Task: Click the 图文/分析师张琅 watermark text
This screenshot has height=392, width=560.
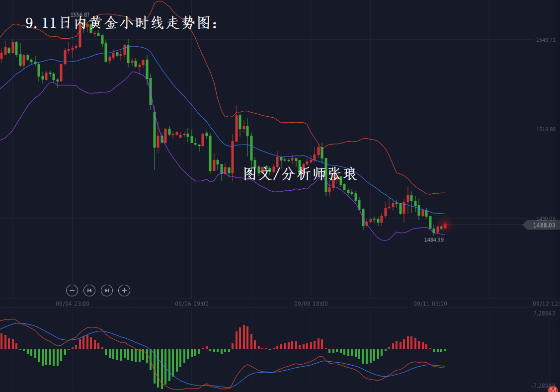Action: click(300, 174)
